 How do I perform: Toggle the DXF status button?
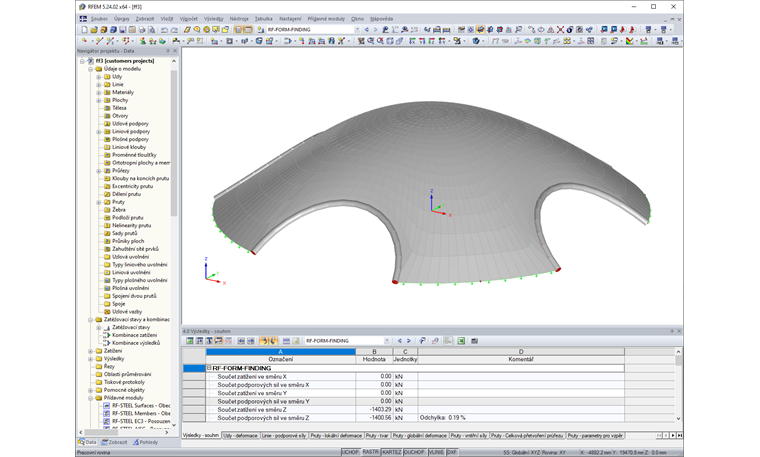coord(452,452)
